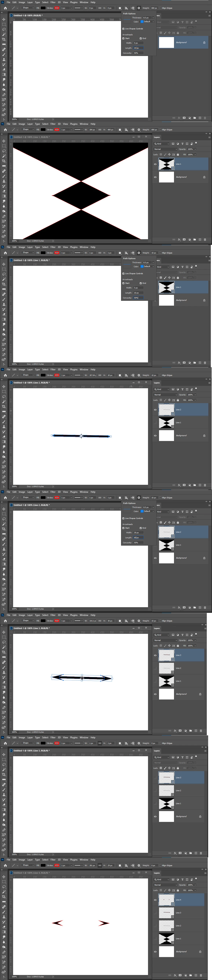Click lock position icon in bowtie-canvas window Layers panel
The width and height of the screenshot is (212, 980).
pyautogui.click(x=169, y=154)
